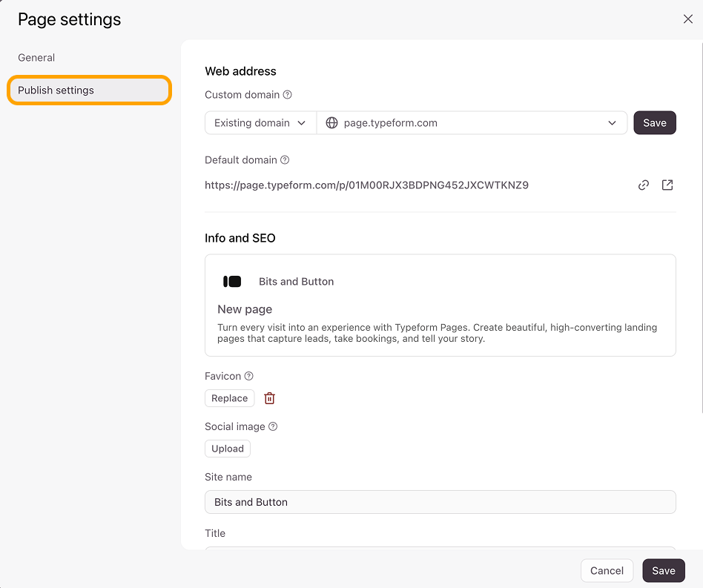
Task: Click the Custom domain help icon
Action: pyautogui.click(x=288, y=95)
